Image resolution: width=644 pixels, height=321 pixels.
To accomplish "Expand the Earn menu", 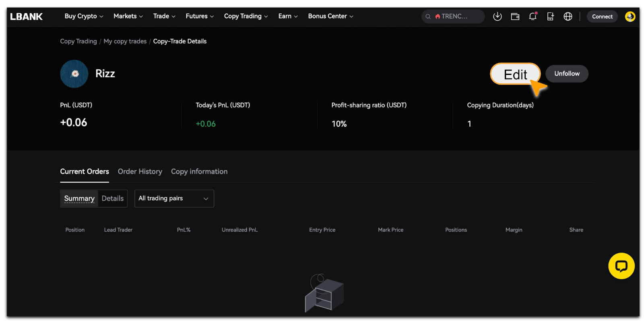I will pyautogui.click(x=288, y=17).
